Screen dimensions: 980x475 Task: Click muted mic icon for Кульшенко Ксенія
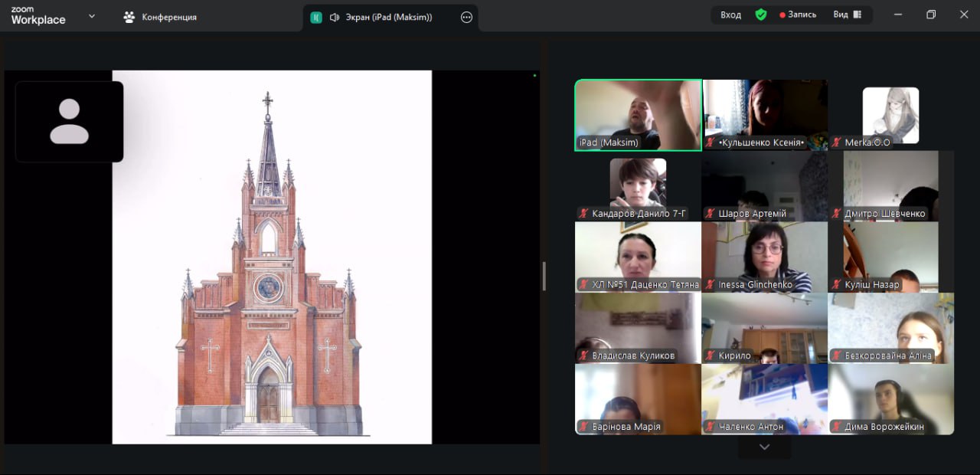(x=710, y=142)
